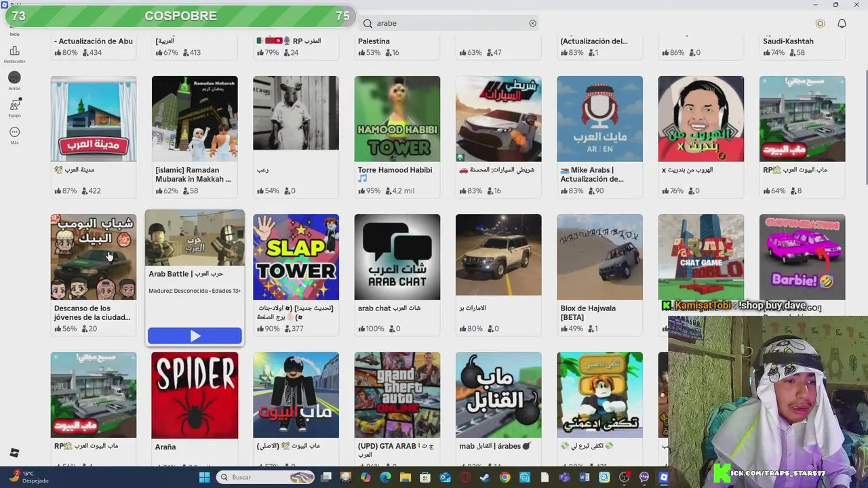868x488 pixels.
Task: Open the notifications bell
Action: pos(842,23)
